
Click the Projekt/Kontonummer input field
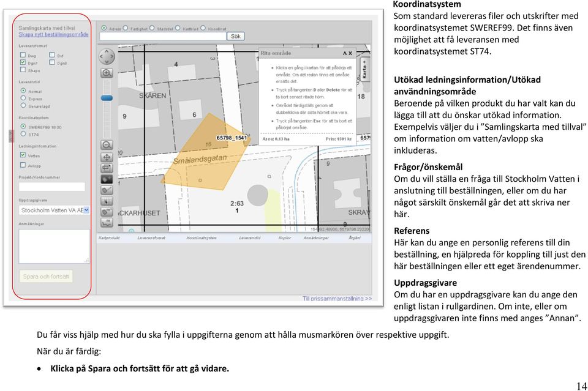(x=52, y=187)
